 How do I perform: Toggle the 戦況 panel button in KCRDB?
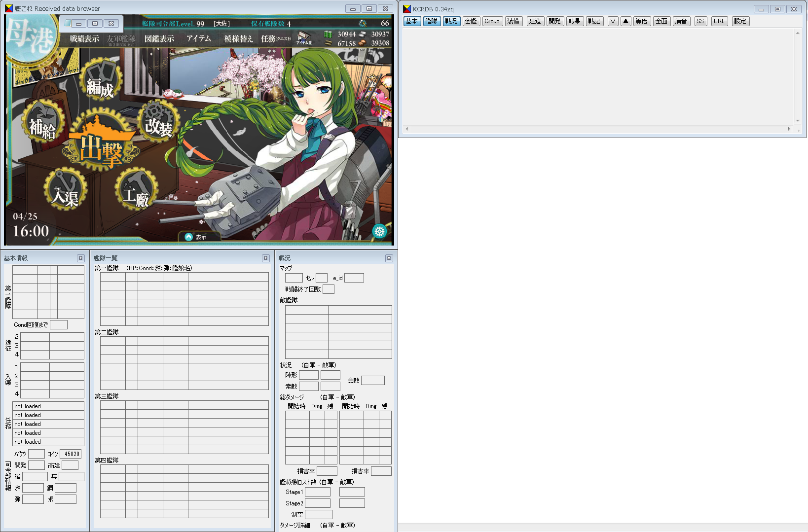tap(451, 21)
